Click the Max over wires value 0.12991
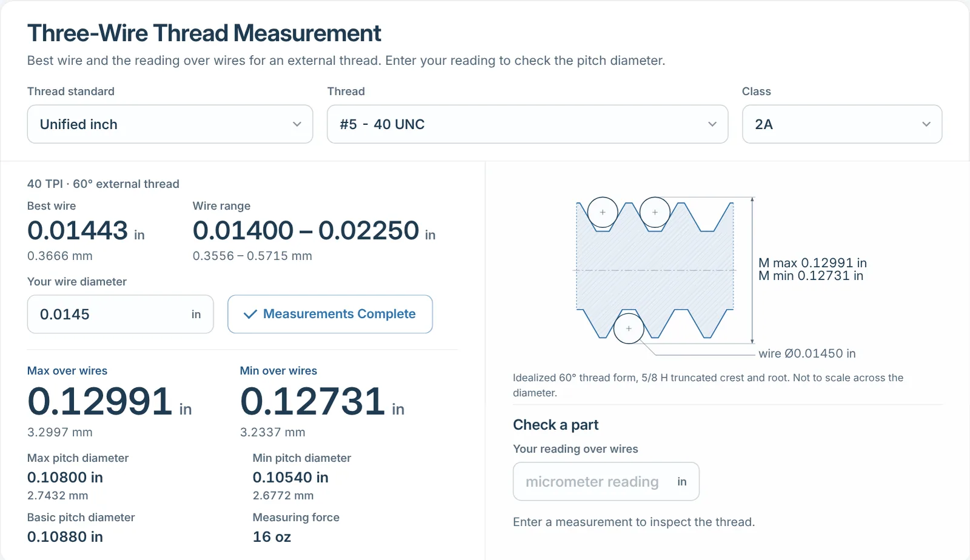 point(100,401)
